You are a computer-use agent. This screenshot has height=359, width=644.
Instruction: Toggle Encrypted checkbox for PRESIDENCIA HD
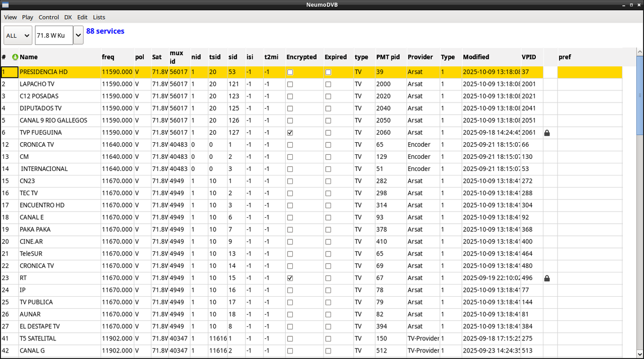(x=290, y=72)
